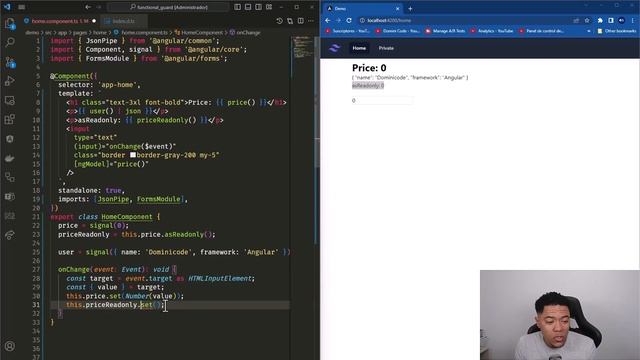
Task: Open the Manage A/B Tests bookmark
Action: (445, 31)
